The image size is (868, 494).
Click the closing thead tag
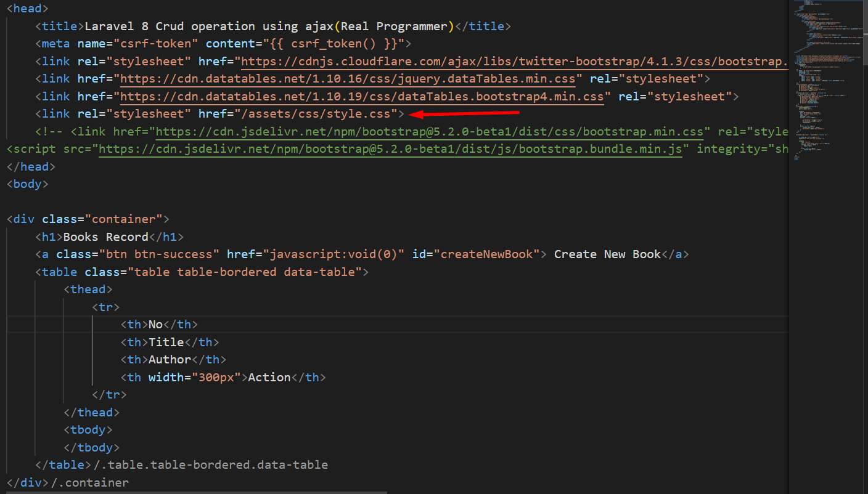[x=92, y=412]
